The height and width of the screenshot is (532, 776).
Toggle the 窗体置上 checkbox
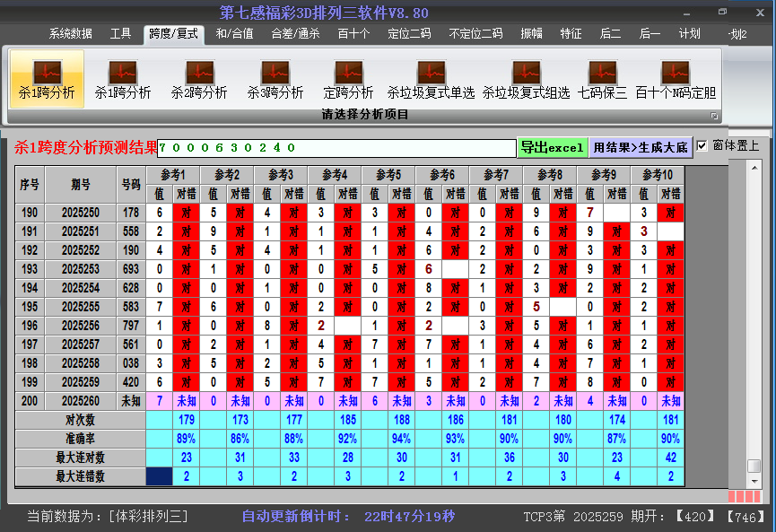702,146
